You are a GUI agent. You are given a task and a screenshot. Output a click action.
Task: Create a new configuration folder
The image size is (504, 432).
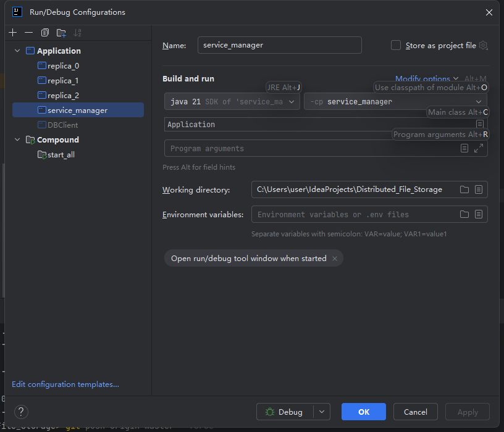[x=61, y=33]
